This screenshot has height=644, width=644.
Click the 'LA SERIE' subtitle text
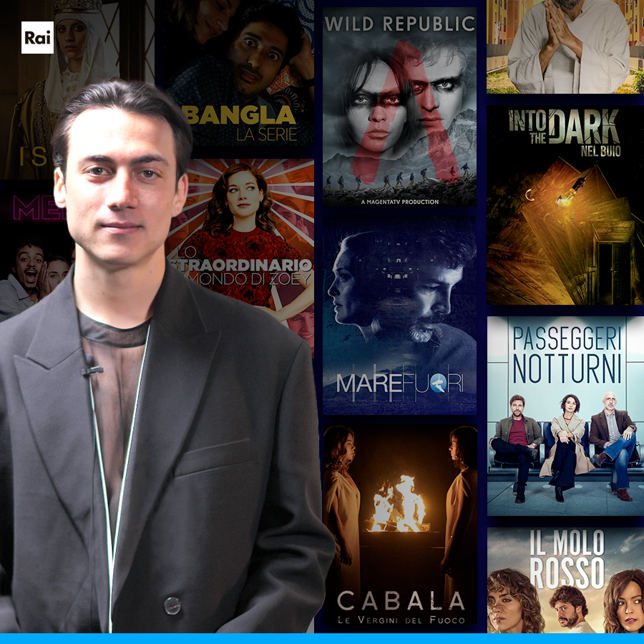(x=267, y=135)
